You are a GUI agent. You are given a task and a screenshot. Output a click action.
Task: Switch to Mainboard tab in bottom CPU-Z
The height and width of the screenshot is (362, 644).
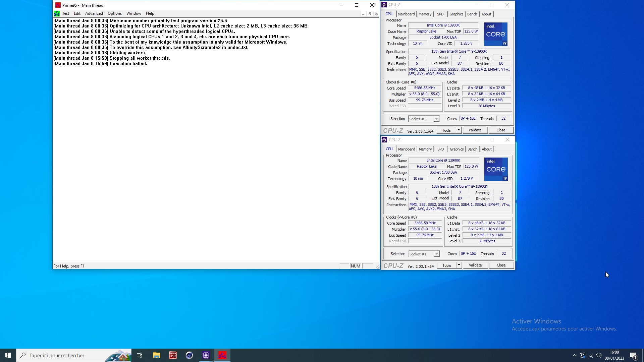tap(407, 149)
